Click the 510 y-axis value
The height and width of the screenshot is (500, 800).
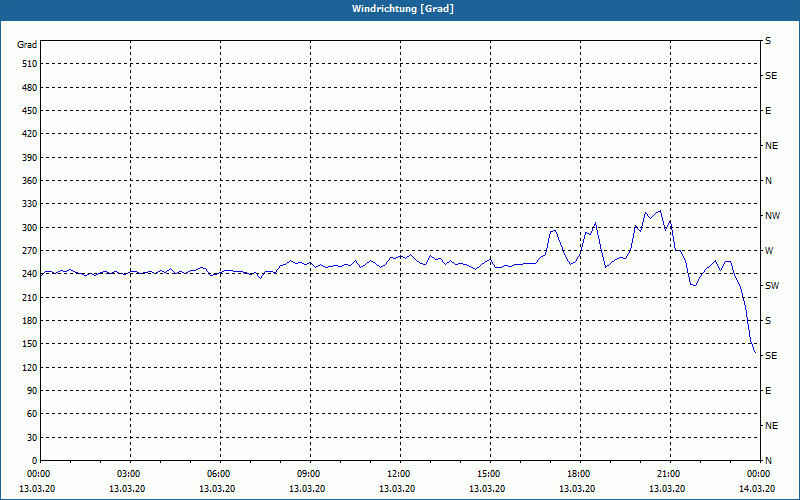(x=30, y=64)
